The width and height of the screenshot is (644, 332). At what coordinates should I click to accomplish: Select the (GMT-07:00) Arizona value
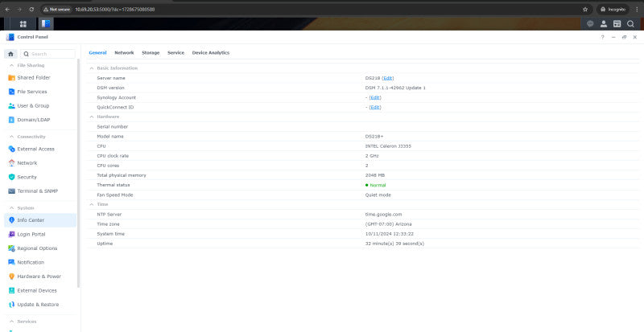point(388,224)
